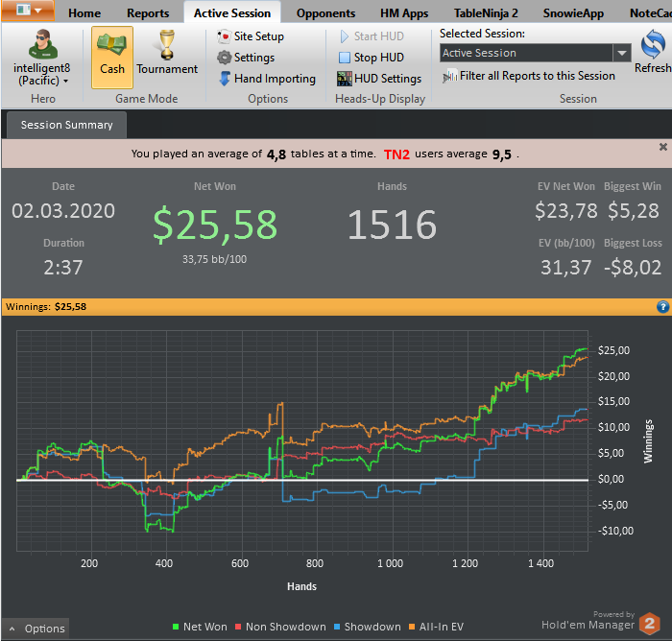The width and height of the screenshot is (672, 641).
Task: Refresh the session
Action: [x=653, y=52]
